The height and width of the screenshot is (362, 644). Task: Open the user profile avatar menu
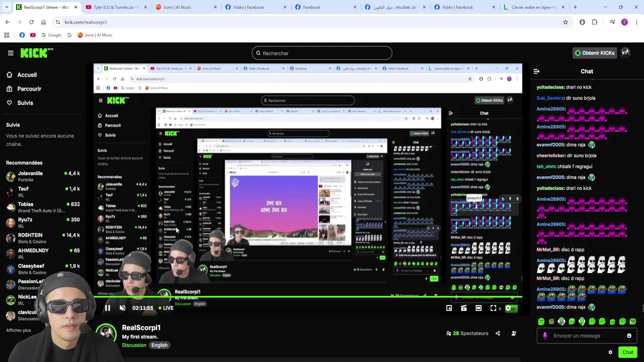pyautogui.click(x=625, y=53)
